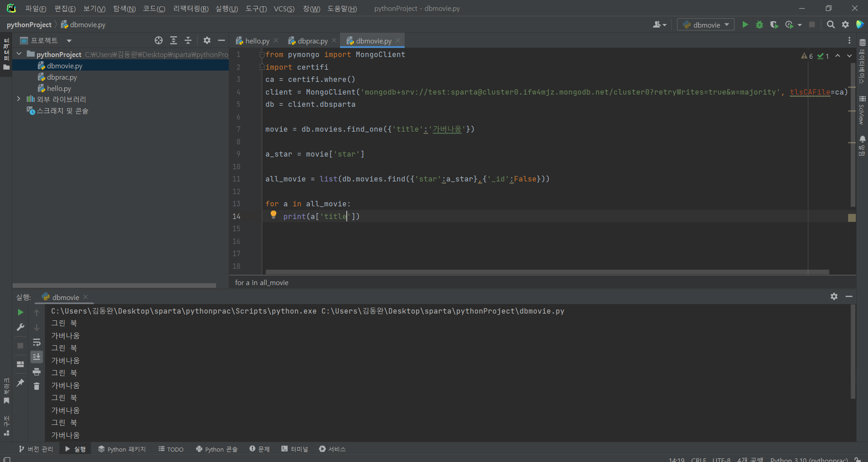Print the console output
Image resolution: width=868 pixels, height=462 pixels.
(x=37, y=372)
